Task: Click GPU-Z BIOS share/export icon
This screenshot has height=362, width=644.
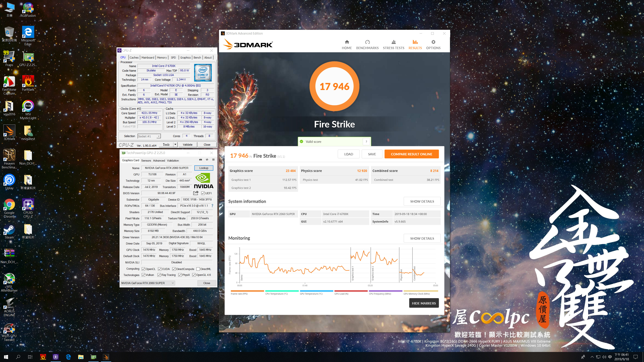Action: pos(196,193)
